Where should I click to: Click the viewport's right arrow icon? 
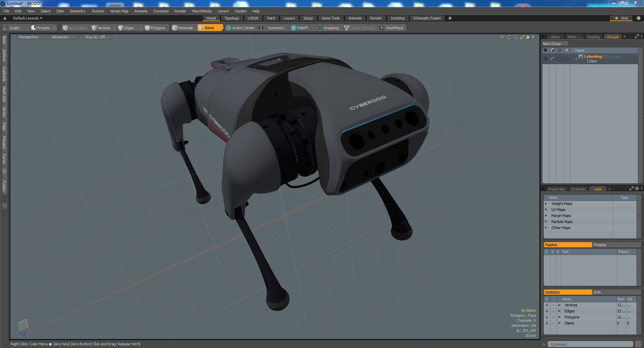(533, 37)
